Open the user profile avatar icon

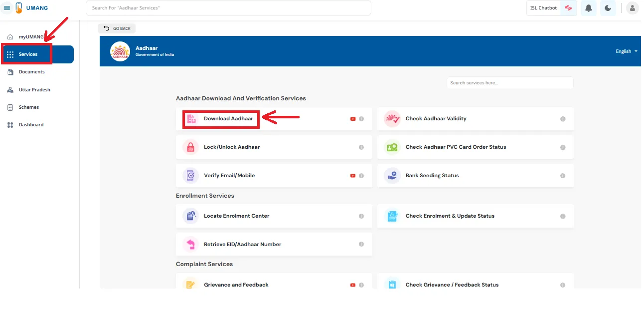[x=632, y=8]
